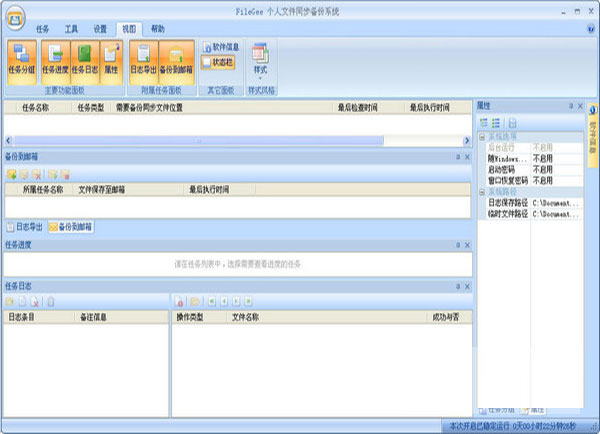Viewport: 600px width, 434px height.
Task: Switch to the 日志导出 bottom tab
Action: click(x=25, y=227)
